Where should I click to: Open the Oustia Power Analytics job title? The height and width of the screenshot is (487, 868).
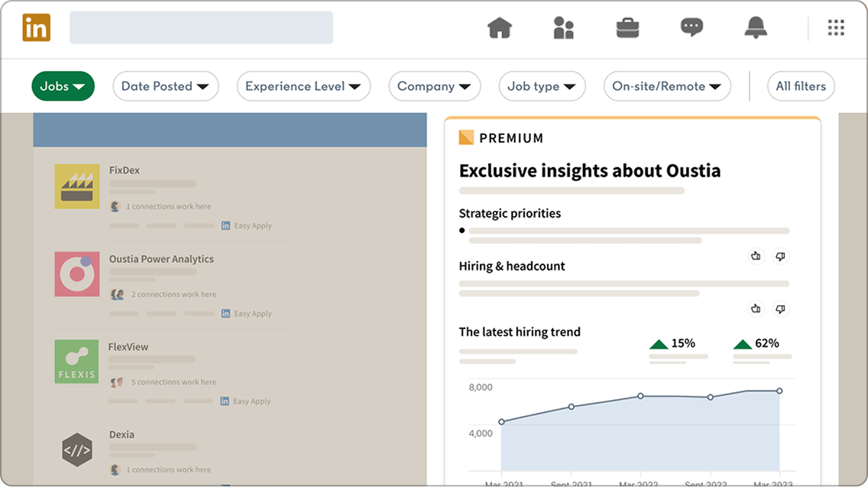click(161, 259)
